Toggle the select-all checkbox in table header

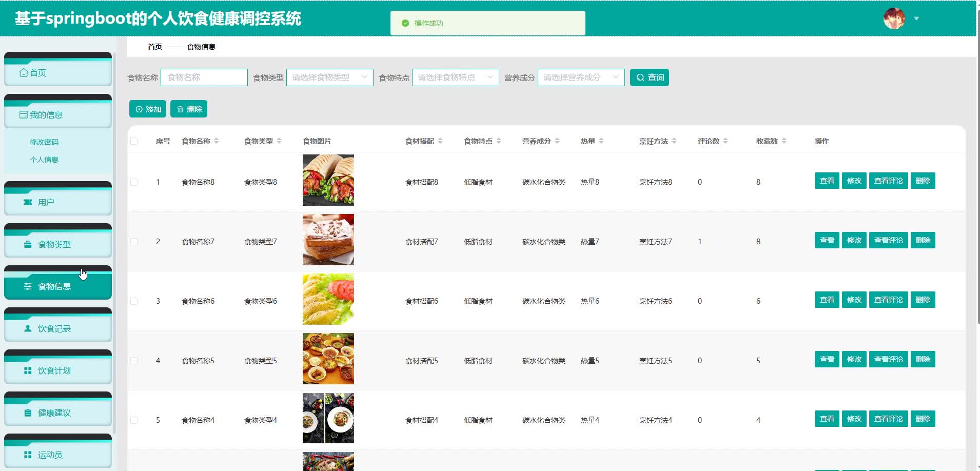[x=134, y=141]
